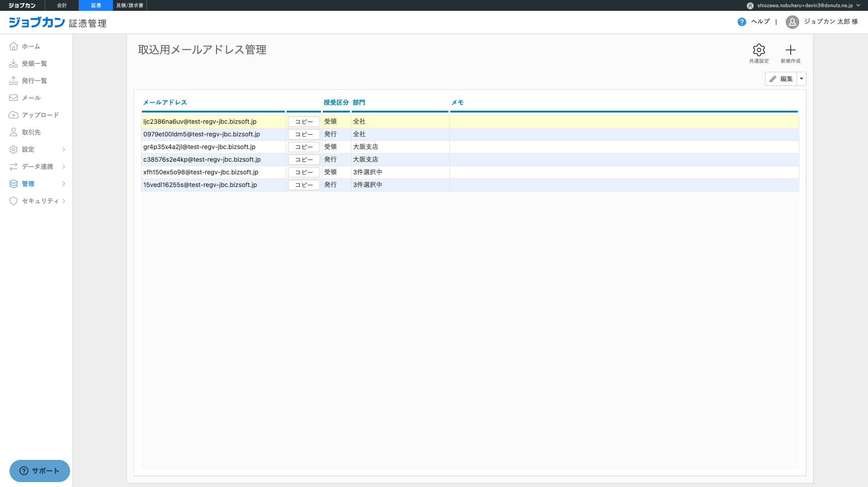868x487 pixels.
Task: Copy address c38576s2e4kp@test-regv-jbc.bizsoft.jp
Action: 304,159
